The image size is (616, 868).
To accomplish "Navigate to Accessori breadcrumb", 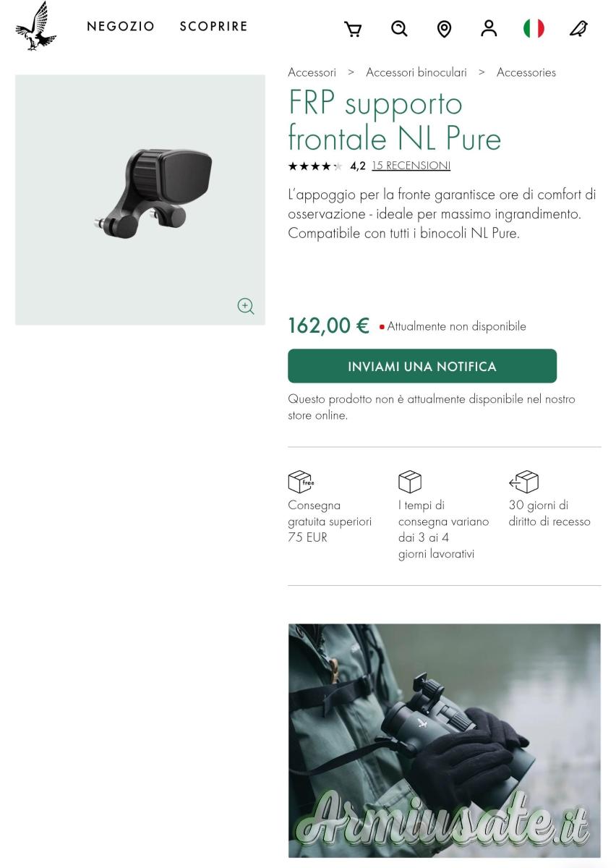I will 312,72.
